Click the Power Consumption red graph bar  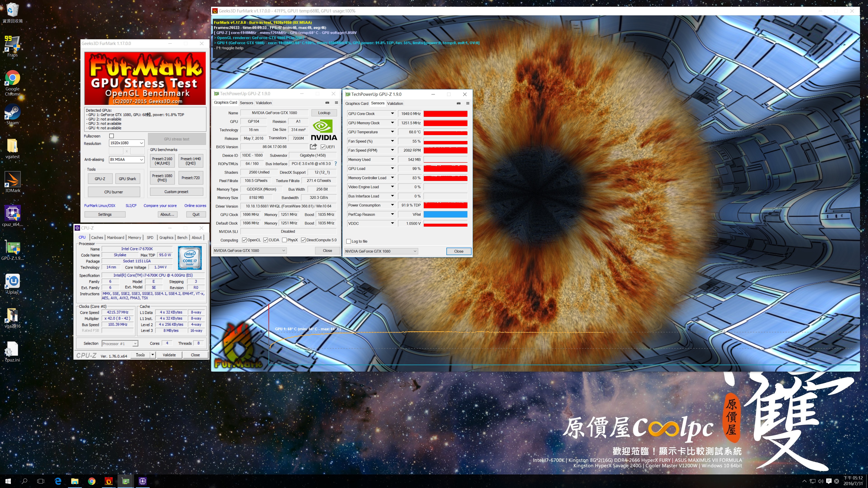tap(446, 205)
